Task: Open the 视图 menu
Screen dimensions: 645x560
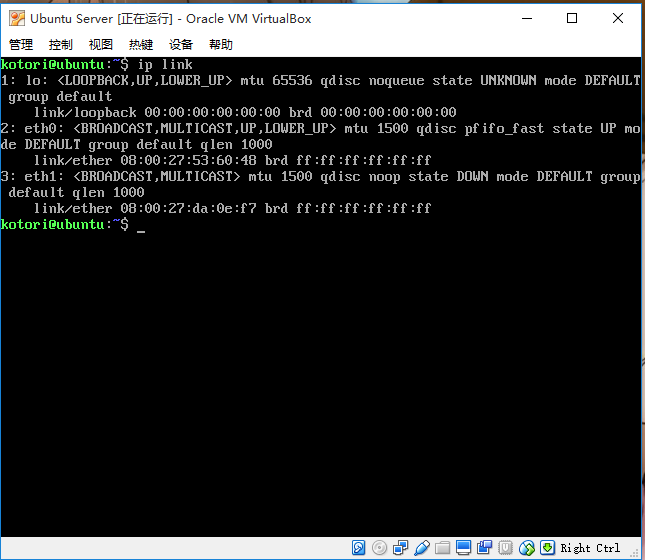Action: tap(101, 44)
